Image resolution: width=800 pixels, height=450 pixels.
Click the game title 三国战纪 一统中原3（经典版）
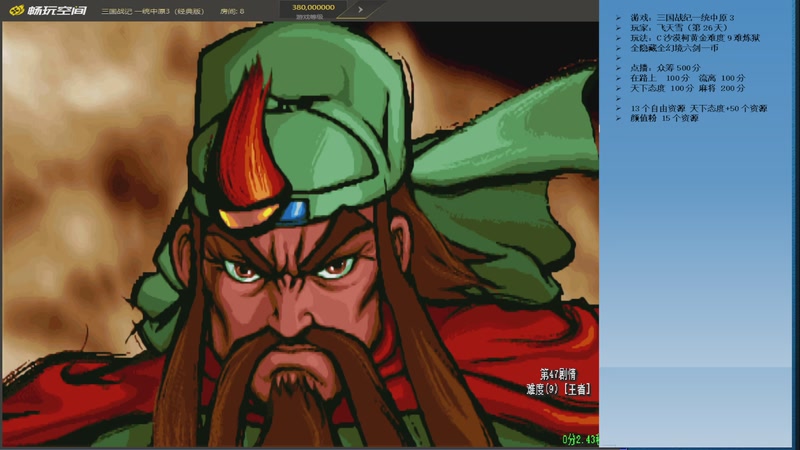(153, 11)
